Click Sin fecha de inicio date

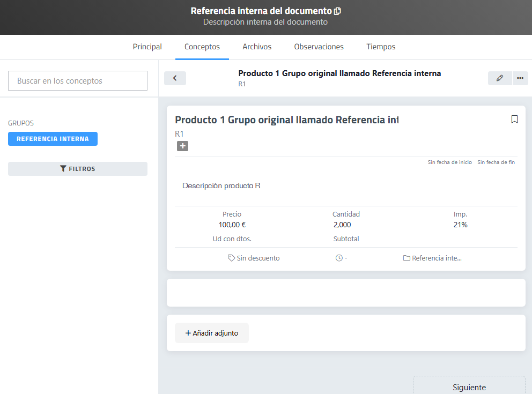[x=449, y=162]
